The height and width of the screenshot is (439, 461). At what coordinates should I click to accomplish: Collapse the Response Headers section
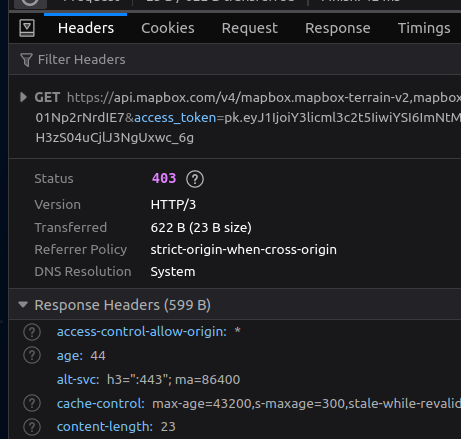pyautogui.click(x=23, y=305)
